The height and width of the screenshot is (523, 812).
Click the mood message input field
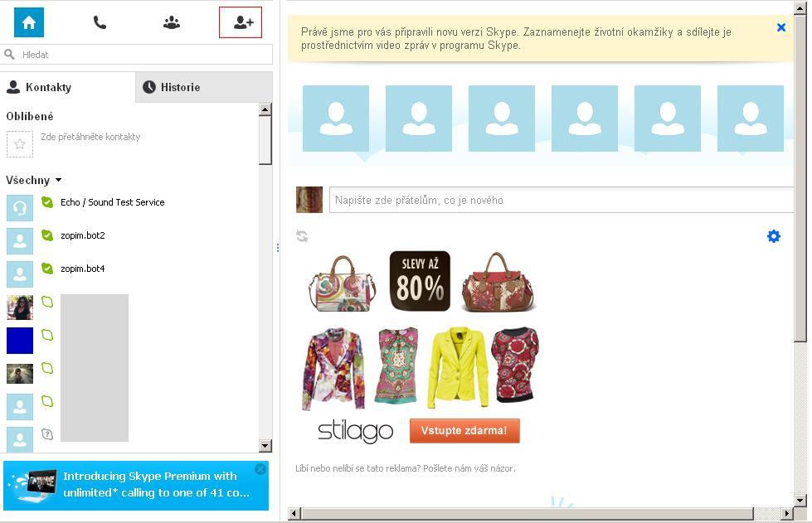pyautogui.click(x=562, y=200)
